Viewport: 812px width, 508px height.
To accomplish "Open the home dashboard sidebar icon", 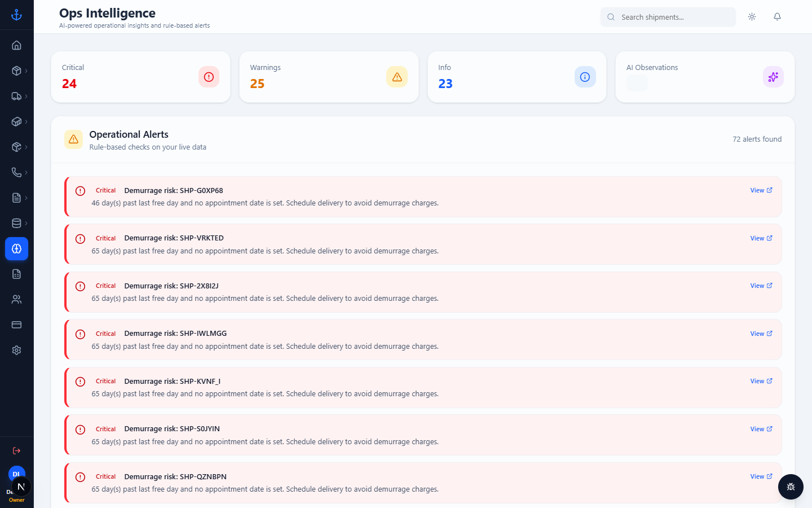I will point(16,45).
